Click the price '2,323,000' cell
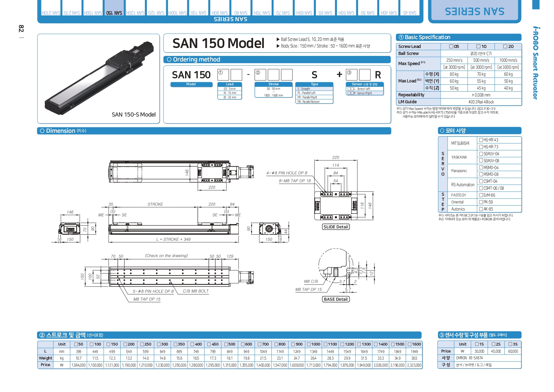 tap(414, 365)
